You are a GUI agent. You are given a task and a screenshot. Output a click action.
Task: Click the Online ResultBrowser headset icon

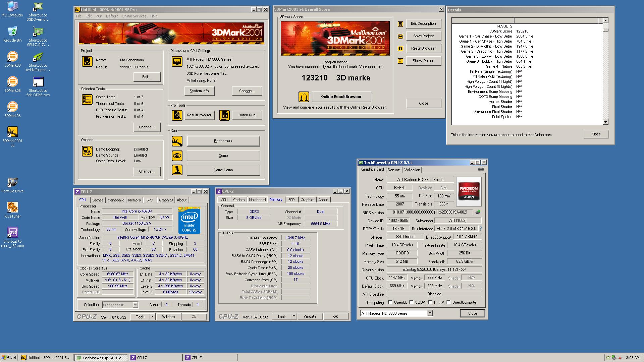(304, 97)
